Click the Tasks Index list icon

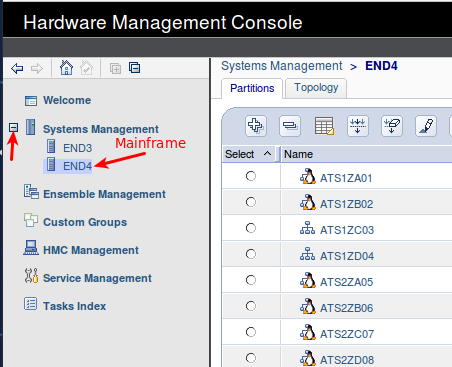[30, 304]
